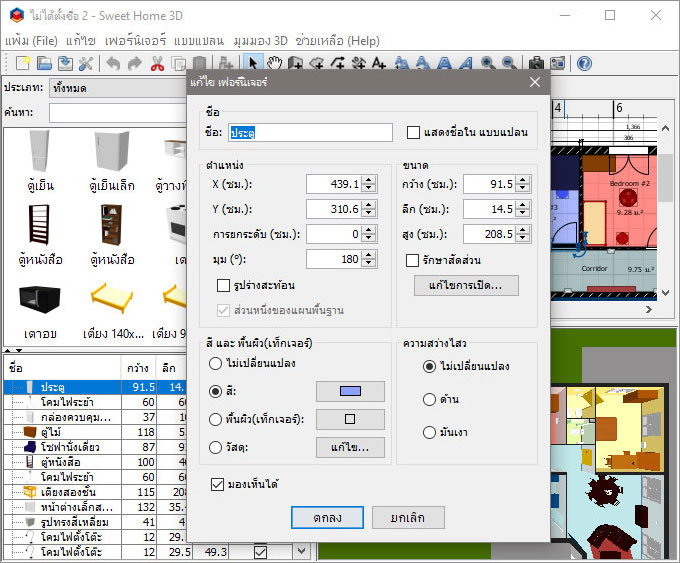Open the blue color swatch button
Image resolution: width=680 pixels, height=563 pixels.
click(x=350, y=391)
